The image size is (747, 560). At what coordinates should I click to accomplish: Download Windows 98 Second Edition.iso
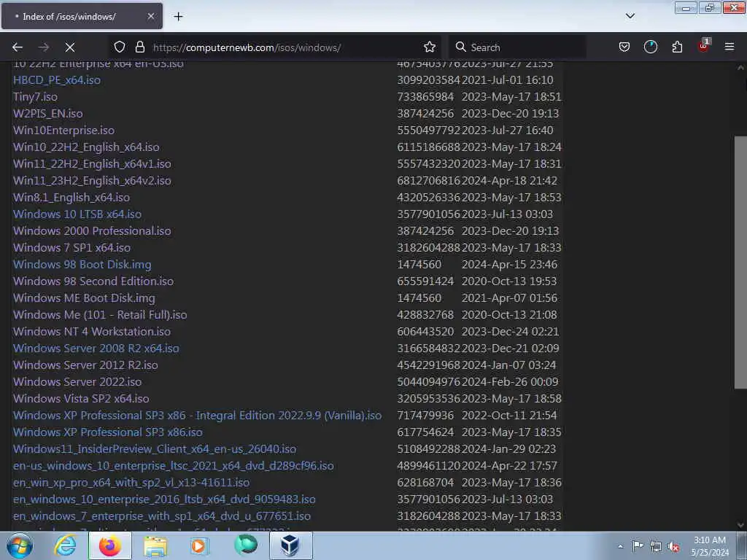(x=93, y=281)
